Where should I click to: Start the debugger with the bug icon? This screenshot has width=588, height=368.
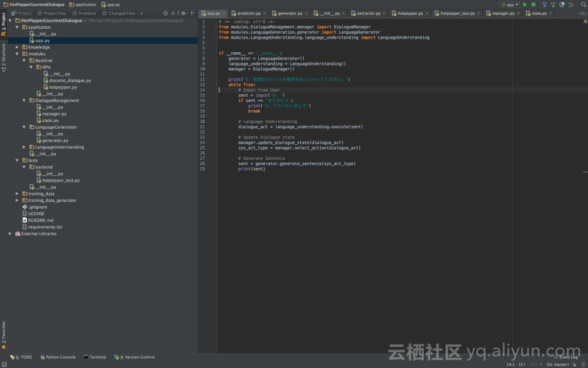point(533,5)
